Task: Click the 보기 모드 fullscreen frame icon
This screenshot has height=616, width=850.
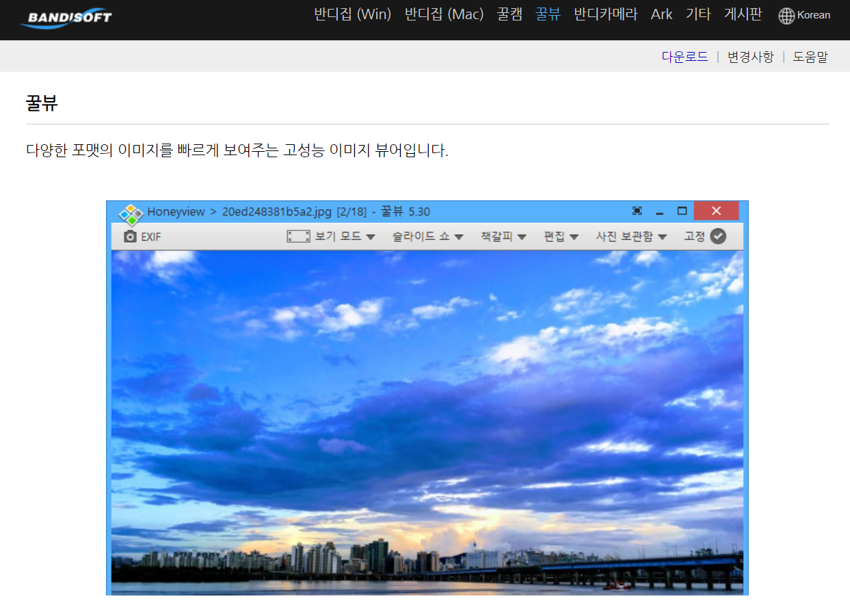Action: click(x=299, y=237)
